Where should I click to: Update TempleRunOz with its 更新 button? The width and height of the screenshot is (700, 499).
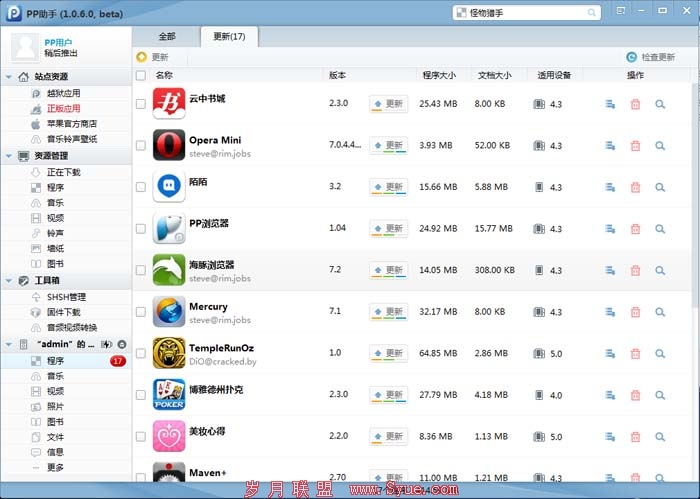click(388, 353)
